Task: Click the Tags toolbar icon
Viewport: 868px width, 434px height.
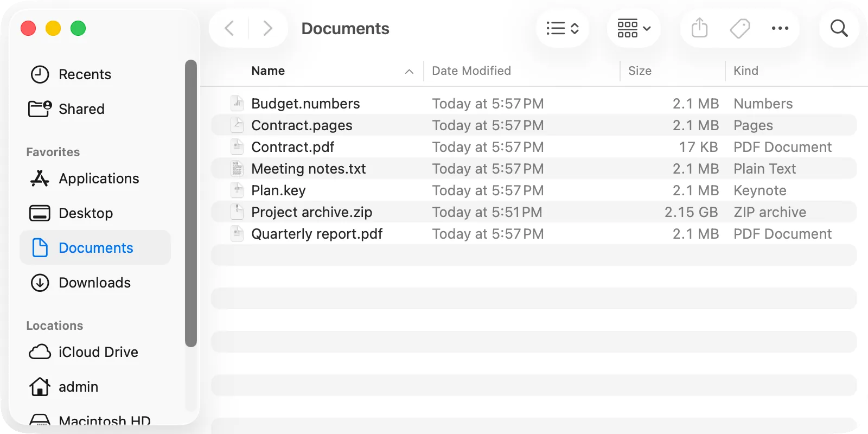Action: click(740, 28)
